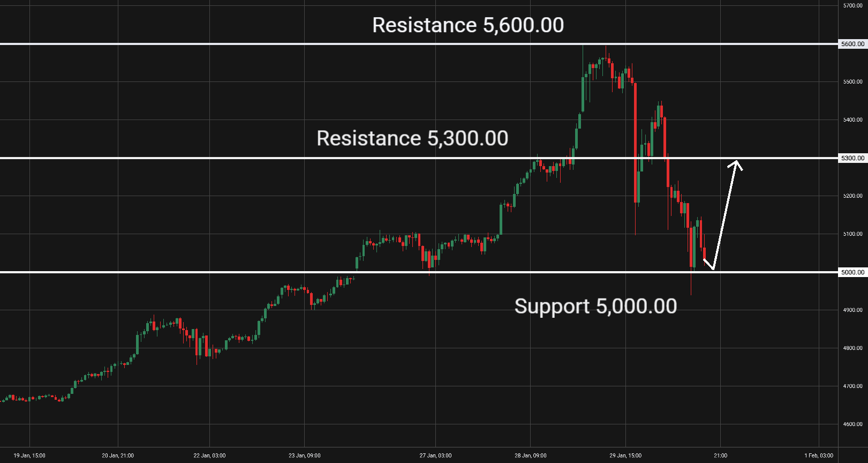Click the 5400.00 price scale label
Viewport: 868px width, 463px height.
(852, 120)
